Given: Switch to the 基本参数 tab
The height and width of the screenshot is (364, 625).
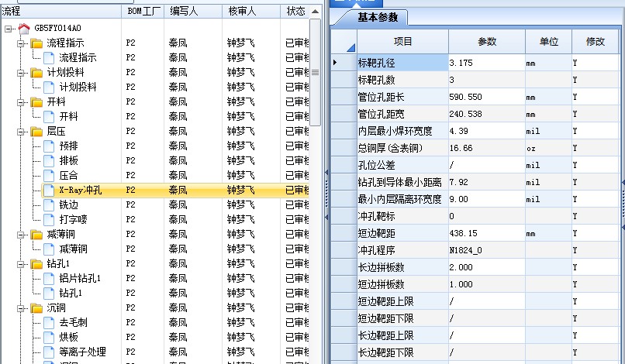Looking at the screenshot, I should [378, 18].
